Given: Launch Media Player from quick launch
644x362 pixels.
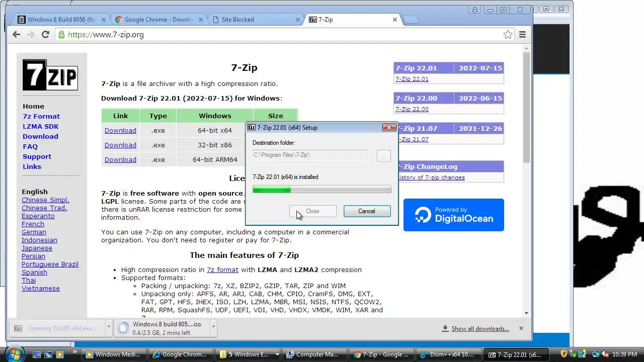Looking at the screenshot, I should pyautogui.click(x=60, y=354).
